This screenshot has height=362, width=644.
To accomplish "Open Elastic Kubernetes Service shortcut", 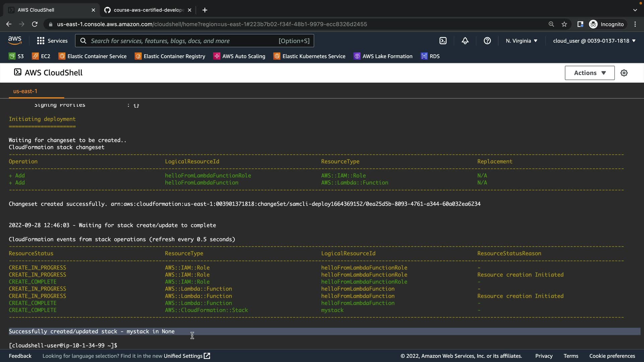I will 309,56.
